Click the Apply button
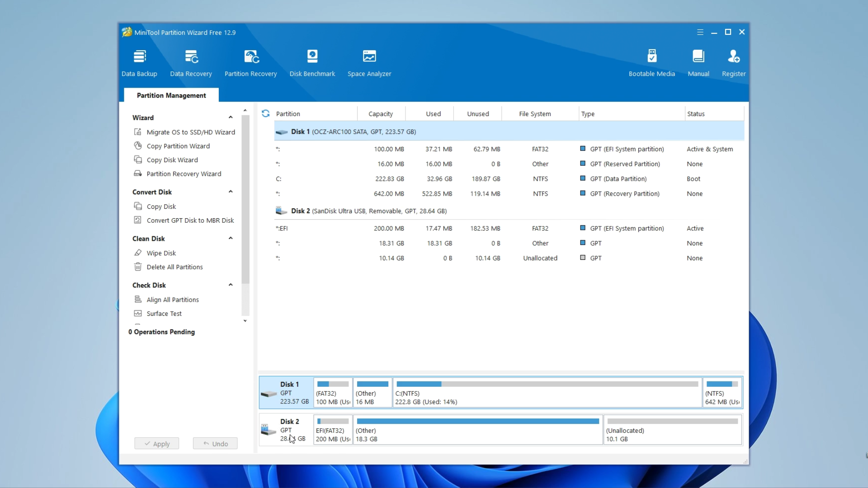Image resolution: width=868 pixels, height=488 pixels. click(156, 444)
